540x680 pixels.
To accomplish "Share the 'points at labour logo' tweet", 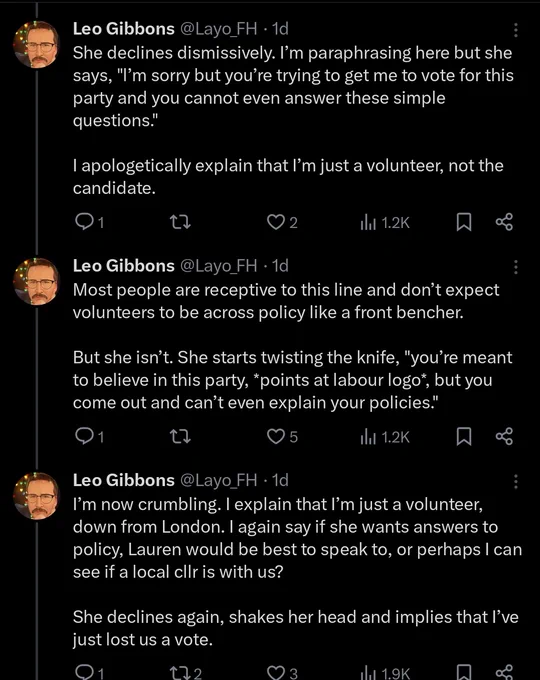I will tap(504, 436).
